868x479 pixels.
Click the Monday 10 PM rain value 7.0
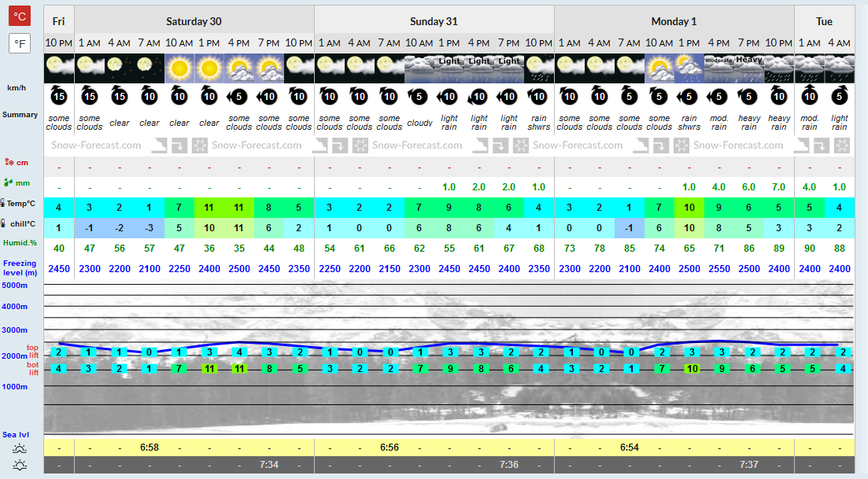pos(779,187)
